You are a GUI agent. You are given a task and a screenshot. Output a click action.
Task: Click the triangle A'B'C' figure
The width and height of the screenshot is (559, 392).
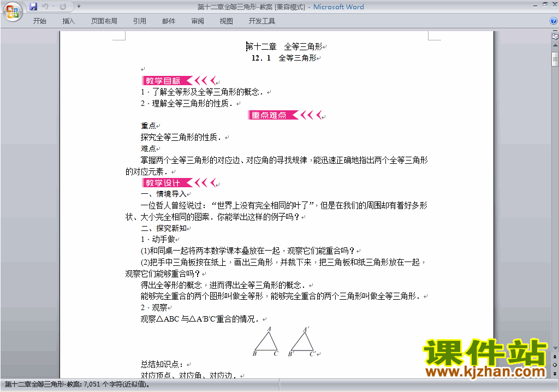click(302, 341)
